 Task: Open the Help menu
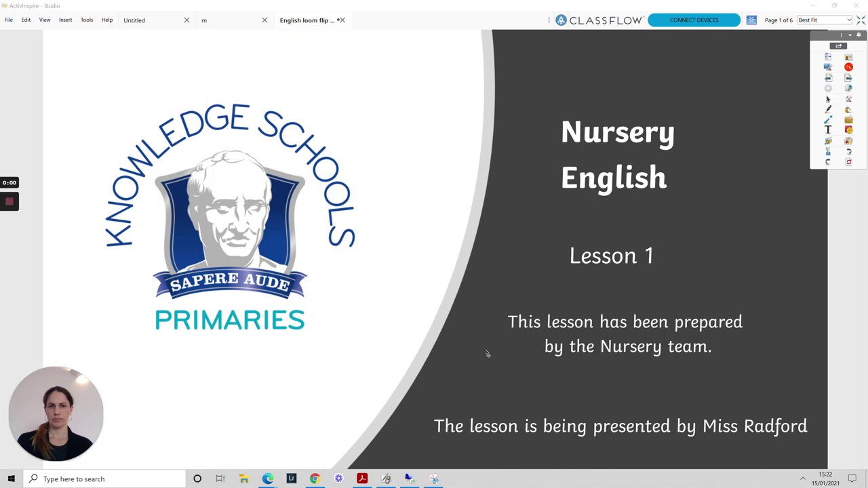(107, 20)
